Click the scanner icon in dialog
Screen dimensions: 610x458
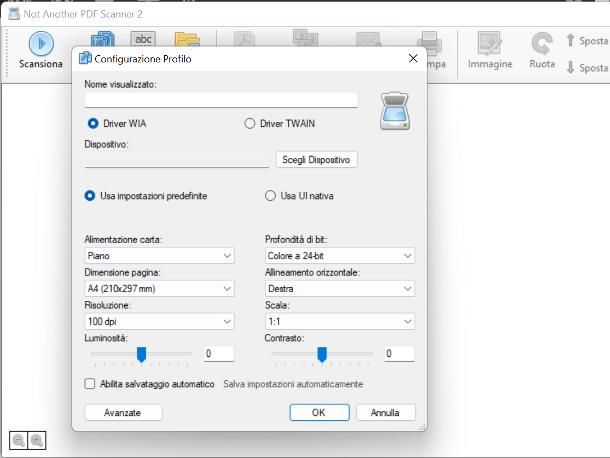point(394,111)
